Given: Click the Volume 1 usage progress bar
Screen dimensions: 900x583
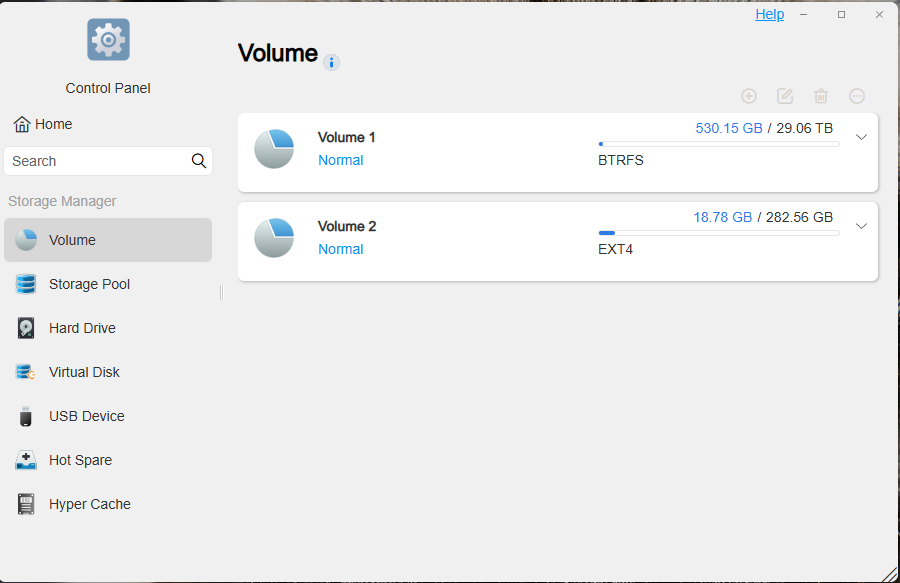Looking at the screenshot, I should (719, 144).
